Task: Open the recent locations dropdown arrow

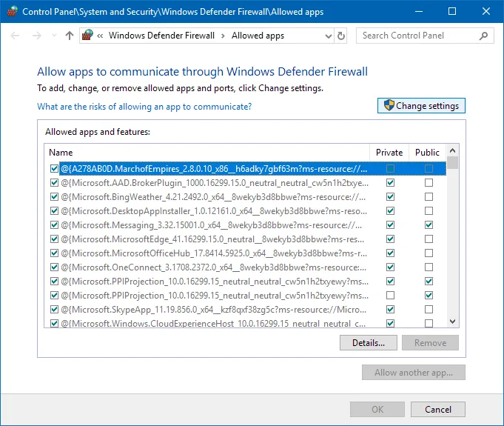Action: [x=54, y=36]
